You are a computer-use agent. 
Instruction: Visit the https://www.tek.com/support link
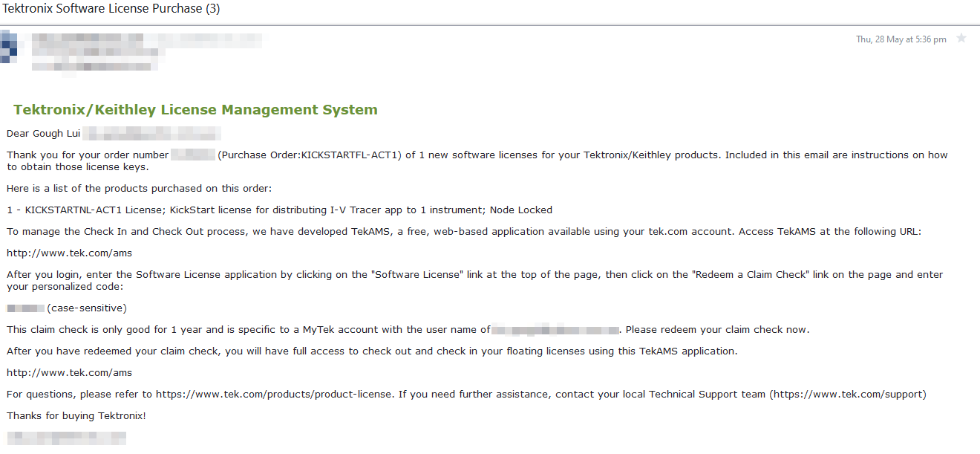coord(848,395)
